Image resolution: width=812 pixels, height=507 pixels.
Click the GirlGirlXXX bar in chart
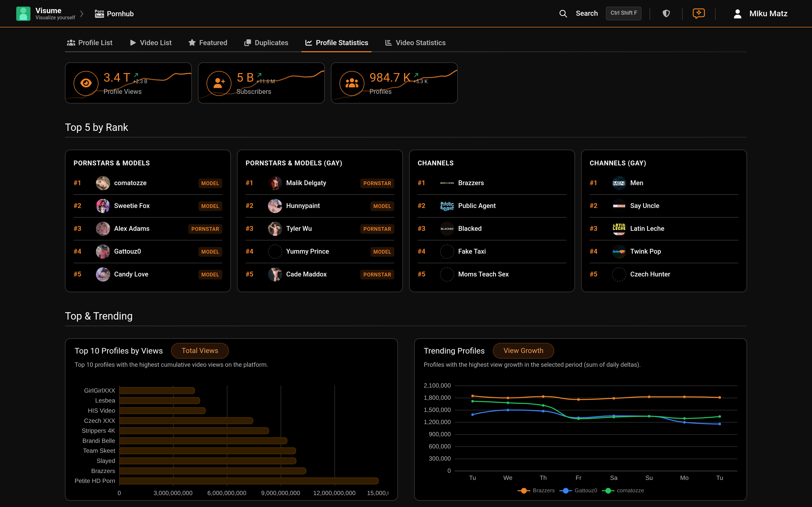click(157, 391)
